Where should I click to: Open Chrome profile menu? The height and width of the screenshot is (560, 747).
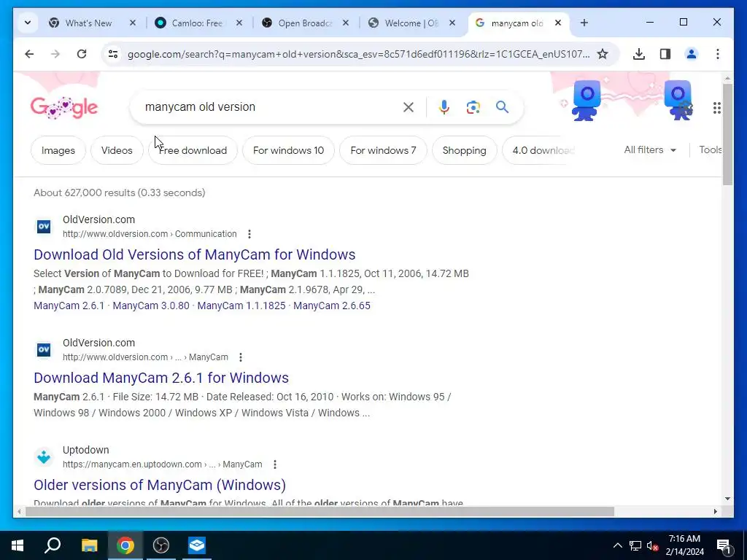(692, 54)
